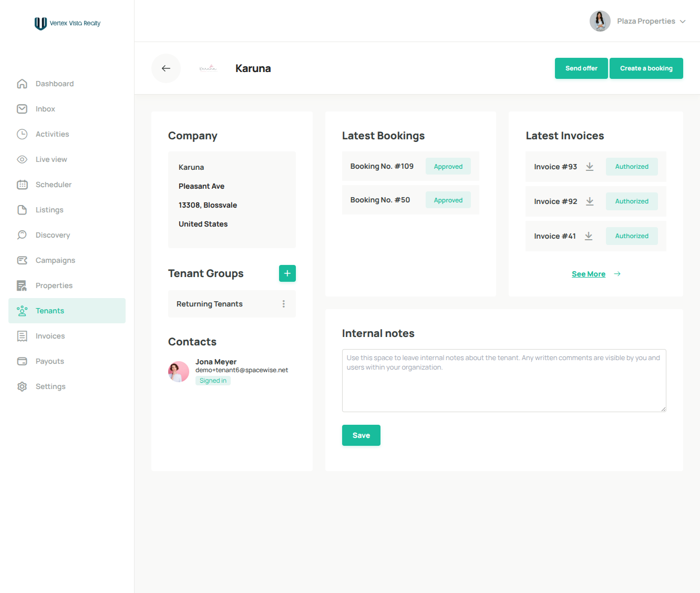Click the Signed in status badge
The width and height of the screenshot is (700, 593).
pos(213,381)
